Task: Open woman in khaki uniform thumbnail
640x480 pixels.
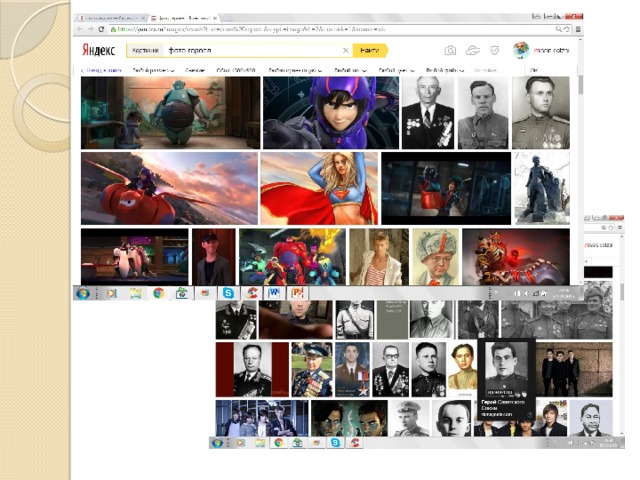Action: [x=463, y=370]
